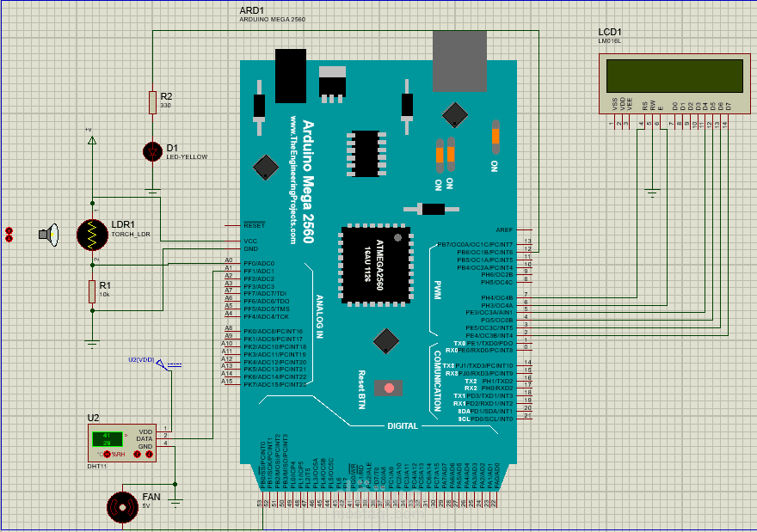
Task: Select the AREF pin label
Action: 504,229
